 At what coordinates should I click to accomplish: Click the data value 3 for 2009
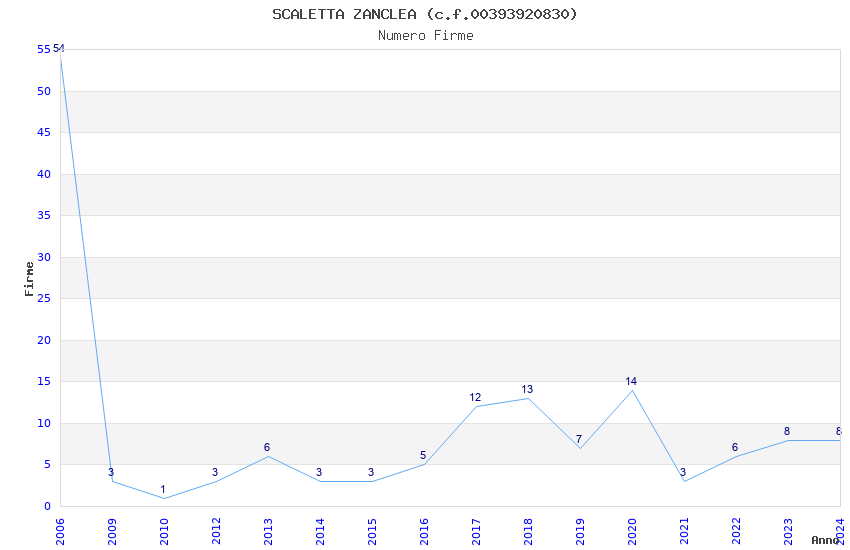111,473
